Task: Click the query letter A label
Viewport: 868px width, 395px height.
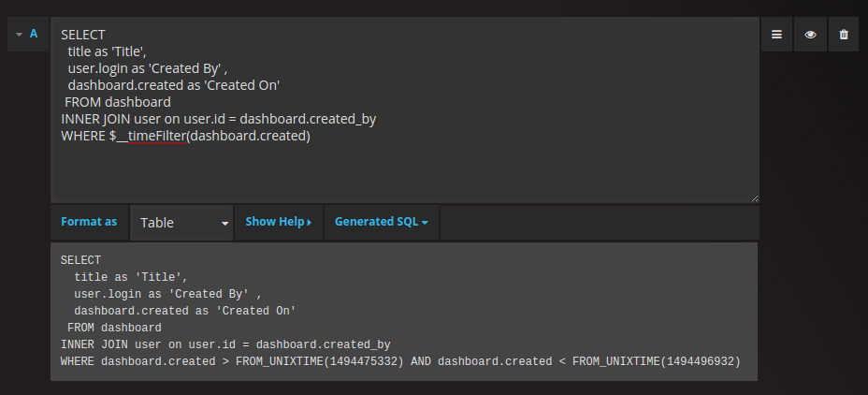Action: (x=34, y=34)
